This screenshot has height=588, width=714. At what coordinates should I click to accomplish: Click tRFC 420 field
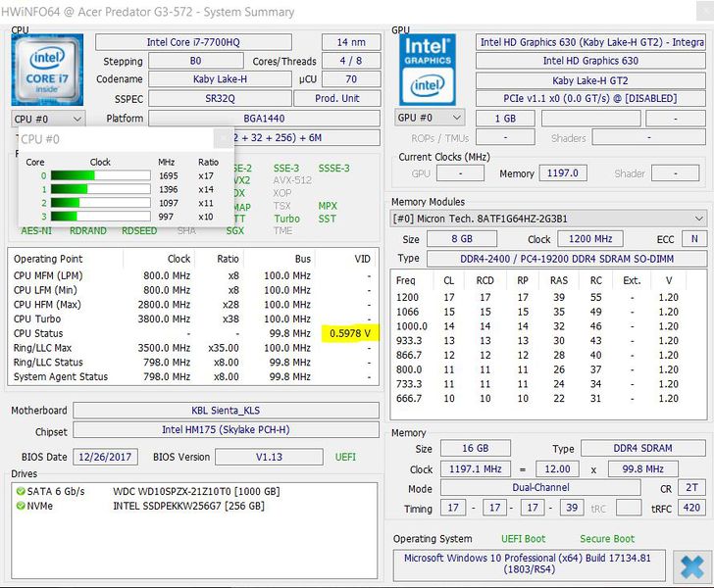pos(691,508)
